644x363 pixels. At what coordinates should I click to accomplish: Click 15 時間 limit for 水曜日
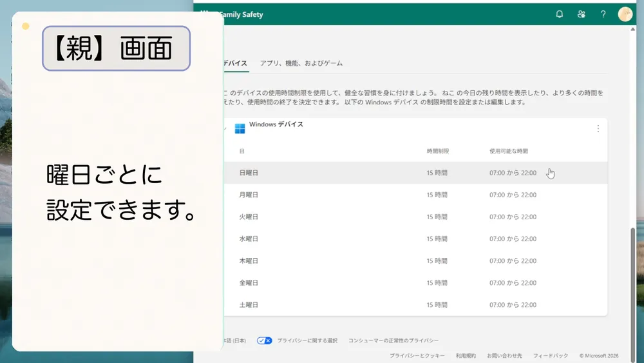click(437, 239)
